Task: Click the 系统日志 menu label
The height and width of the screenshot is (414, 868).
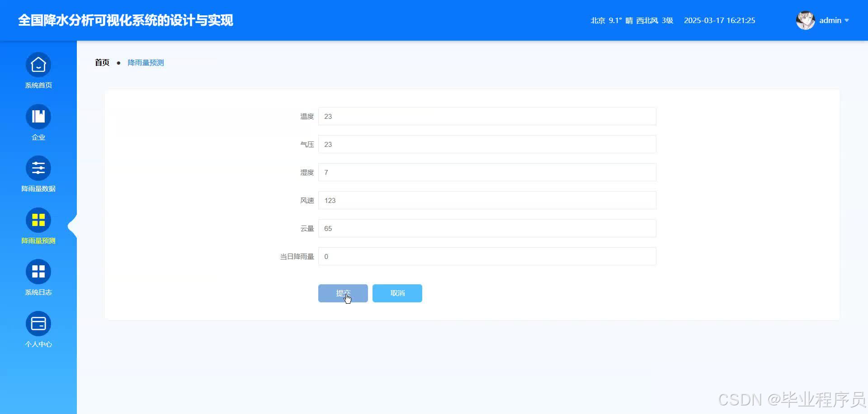Action: 38,292
